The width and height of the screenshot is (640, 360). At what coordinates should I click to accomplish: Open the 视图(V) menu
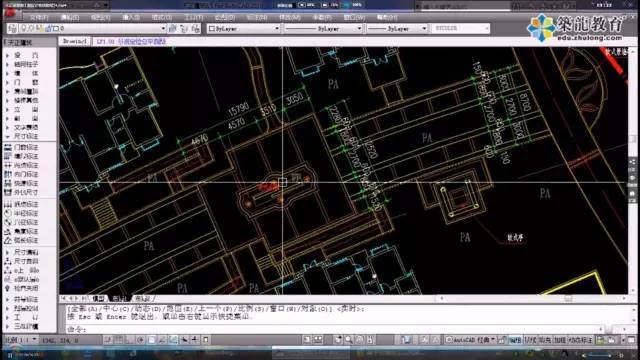coord(100,18)
